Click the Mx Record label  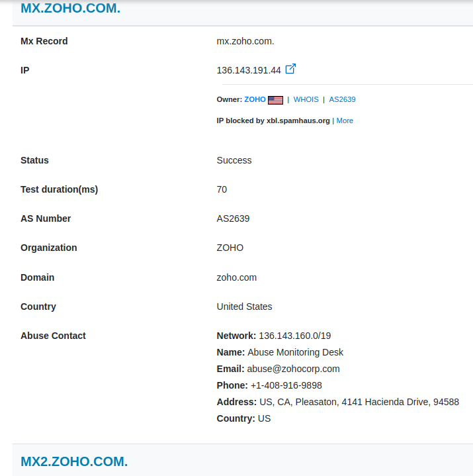pos(44,41)
